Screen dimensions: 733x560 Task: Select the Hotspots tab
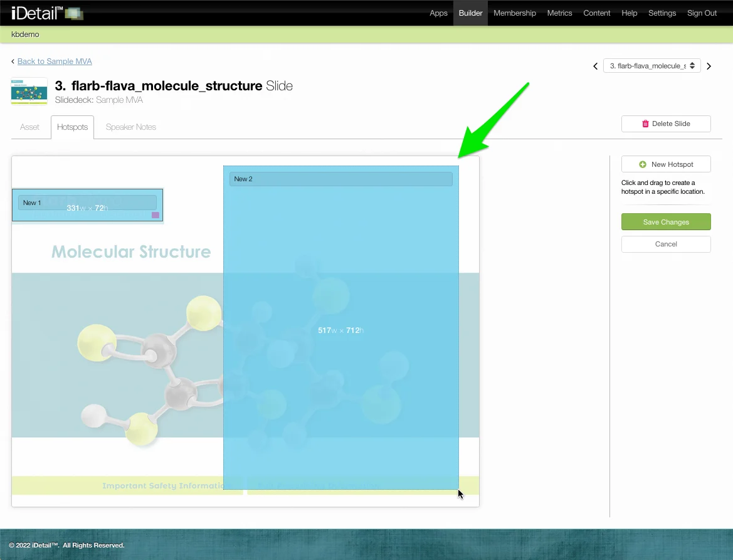coord(73,127)
